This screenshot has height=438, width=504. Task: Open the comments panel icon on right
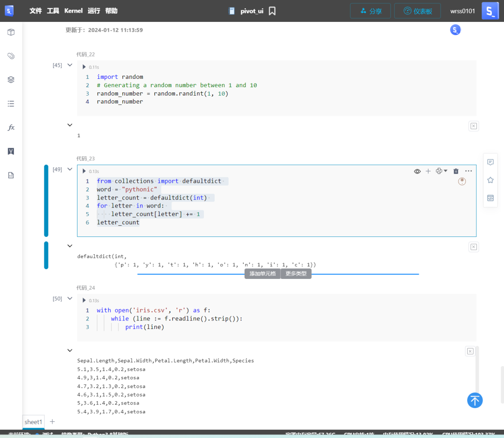coord(490,162)
